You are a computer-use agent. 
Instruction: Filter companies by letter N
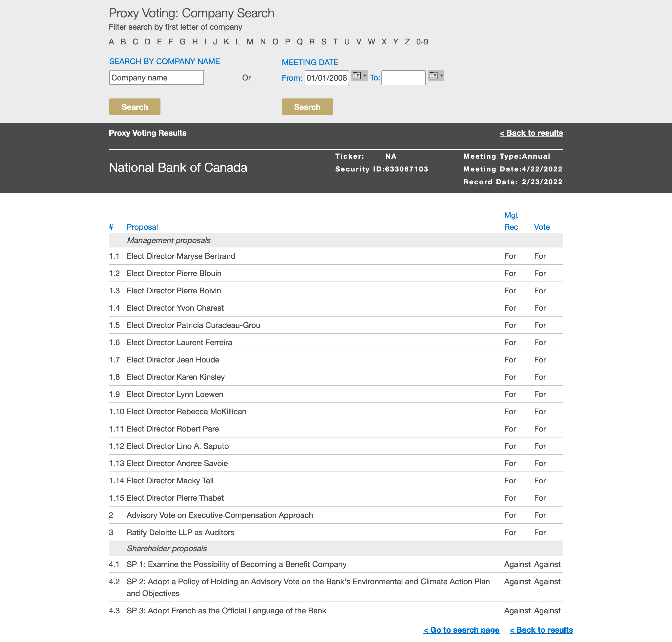pos(263,42)
